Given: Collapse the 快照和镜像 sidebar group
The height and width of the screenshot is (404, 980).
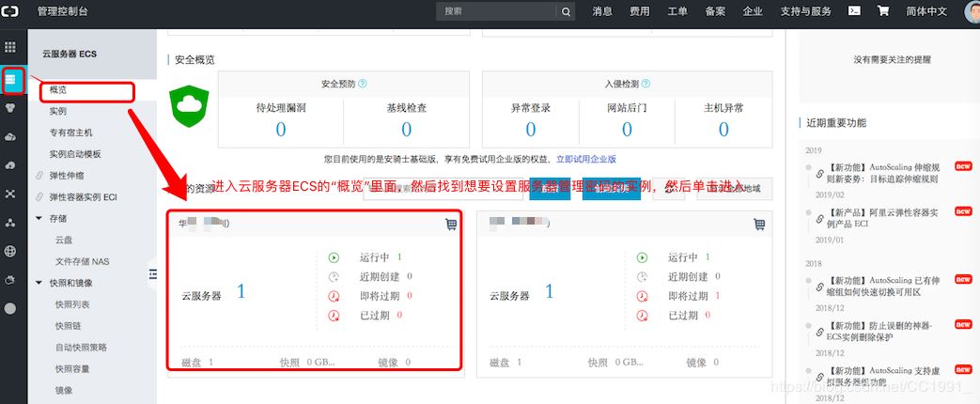Looking at the screenshot, I should [x=39, y=283].
